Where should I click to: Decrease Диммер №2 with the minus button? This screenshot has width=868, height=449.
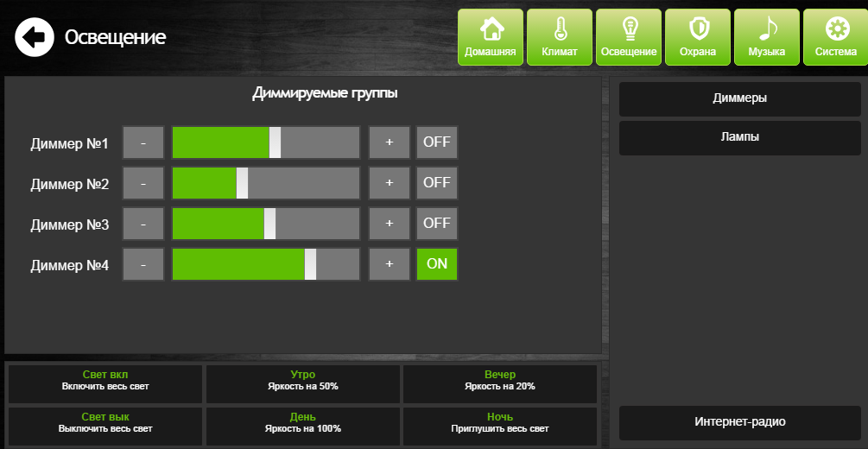pyautogui.click(x=143, y=183)
